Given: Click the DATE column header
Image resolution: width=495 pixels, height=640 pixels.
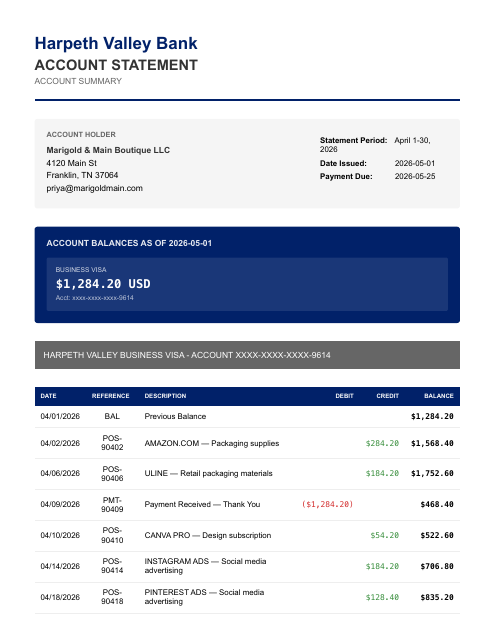Looking at the screenshot, I should coord(48,396).
